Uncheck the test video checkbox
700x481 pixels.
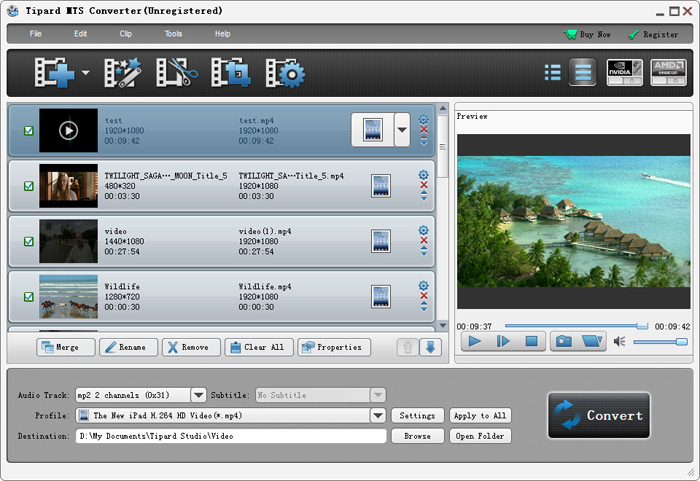[x=29, y=131]
